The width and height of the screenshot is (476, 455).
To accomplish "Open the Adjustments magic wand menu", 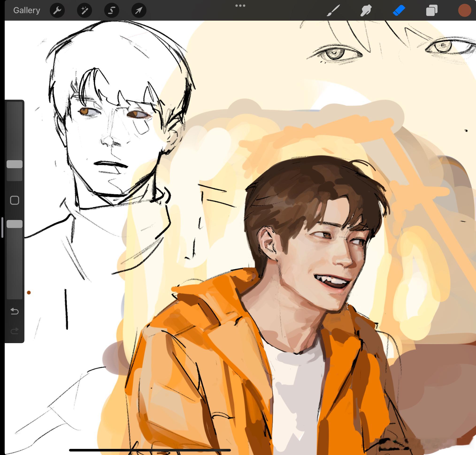I will tap(84, 10).
